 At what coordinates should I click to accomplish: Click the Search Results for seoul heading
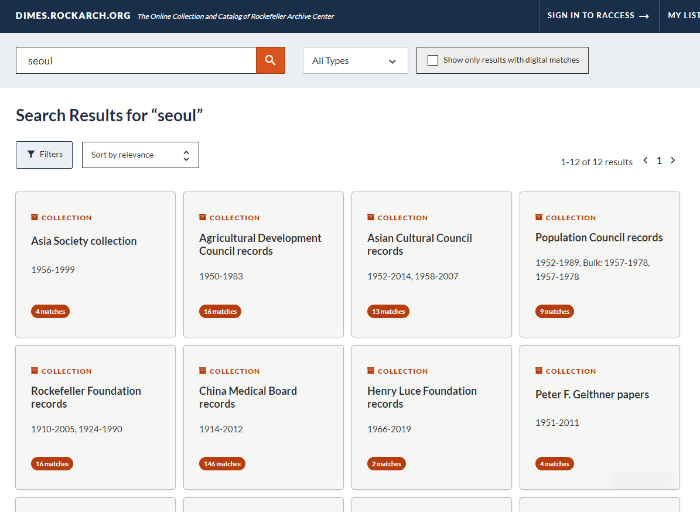(x=109, y=115)
